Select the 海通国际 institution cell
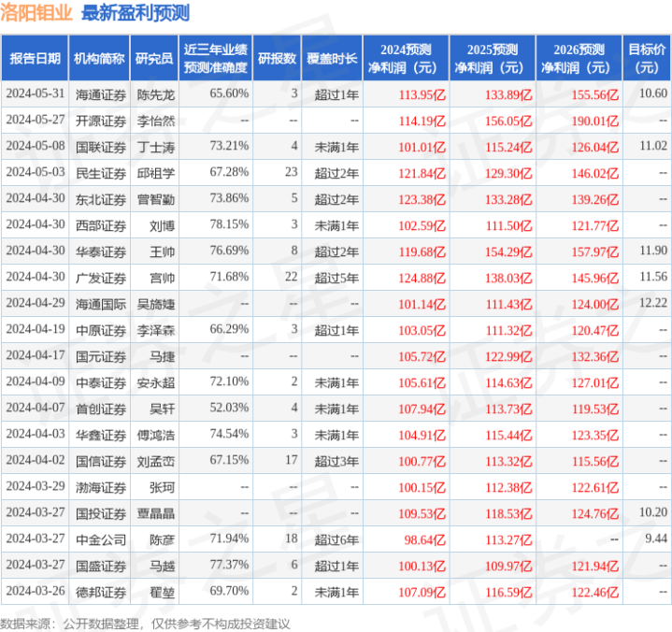Screen dimensions: 672x632 pos(101,304)
